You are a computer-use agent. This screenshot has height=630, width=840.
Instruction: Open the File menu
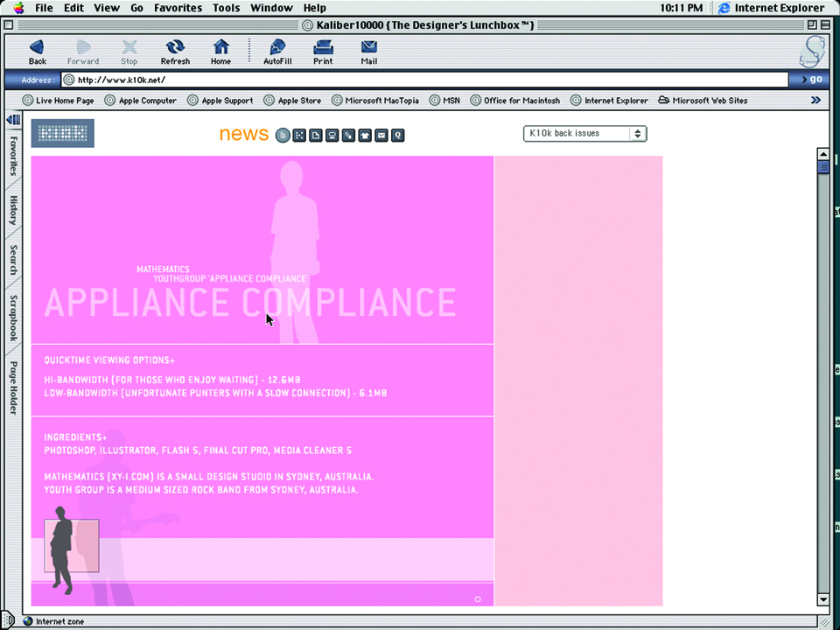(x=44, y=8)
